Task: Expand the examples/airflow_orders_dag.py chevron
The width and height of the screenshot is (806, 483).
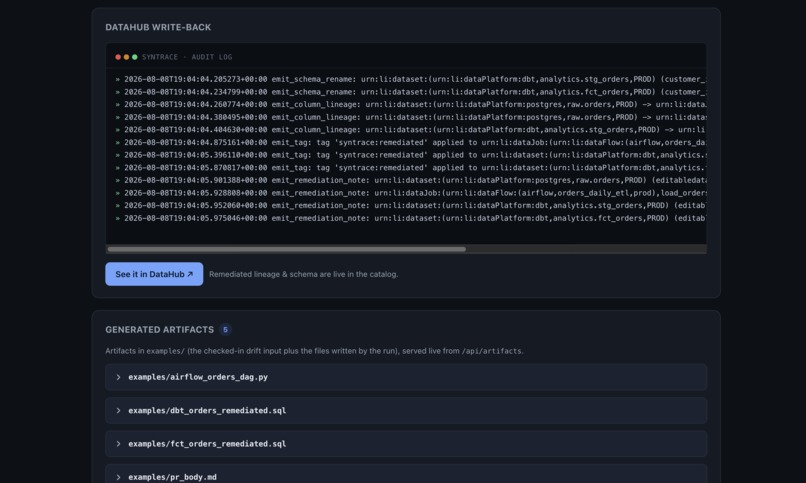Action: click(x=118, y=377)
